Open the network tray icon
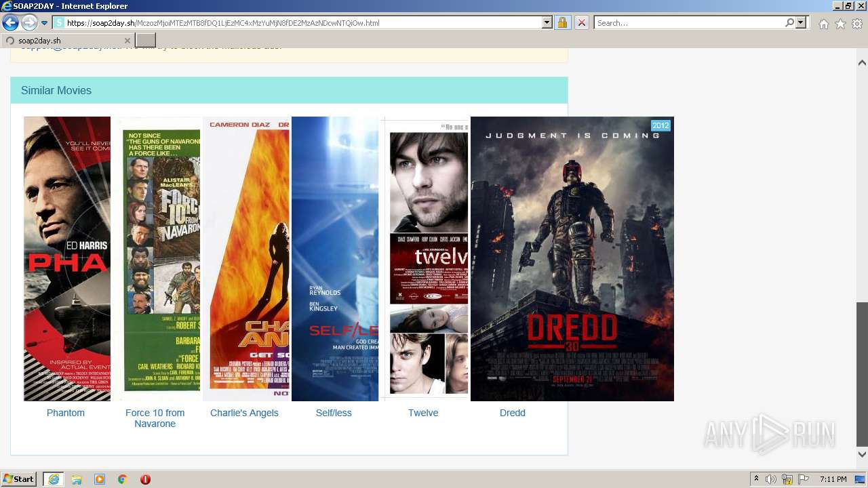868x488 pixels. coord(787,479)
